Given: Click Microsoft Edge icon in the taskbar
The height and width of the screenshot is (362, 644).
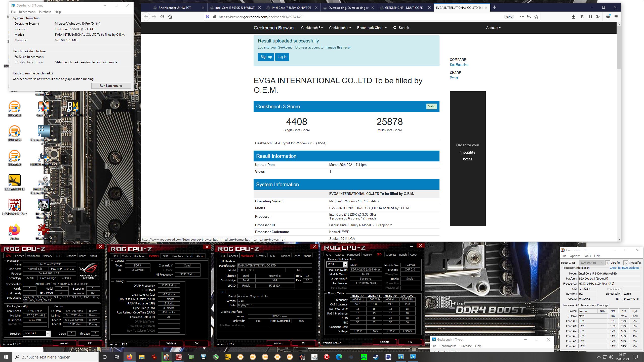Looking at the screenshot, I should [339, 357].
